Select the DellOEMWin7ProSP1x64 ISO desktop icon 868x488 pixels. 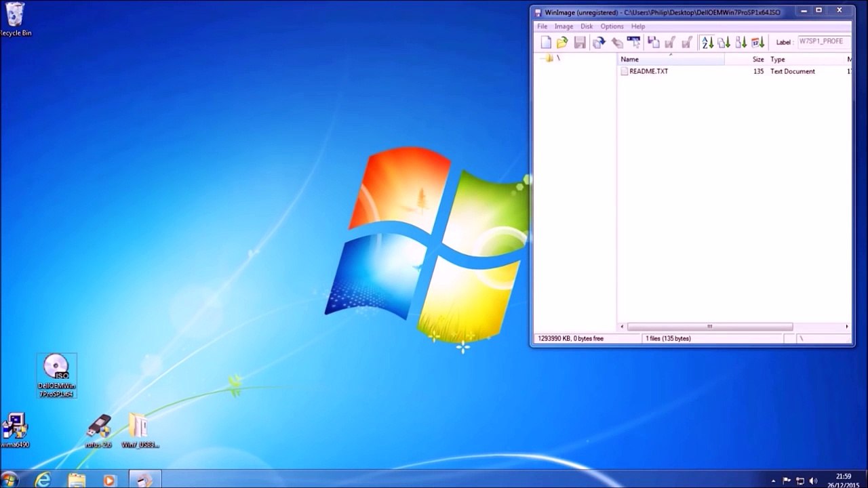coord(56,375)
